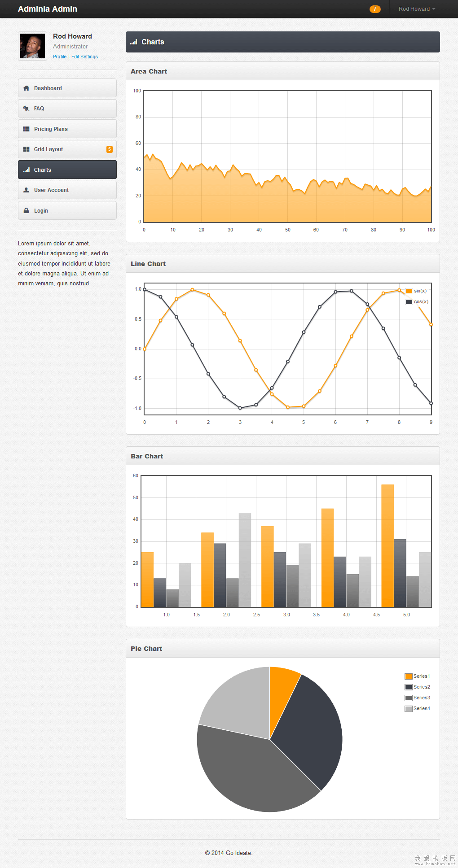458x868 pixels.
Task: Toggle the cos(x) legend swatch
Action: click(409, 302)
